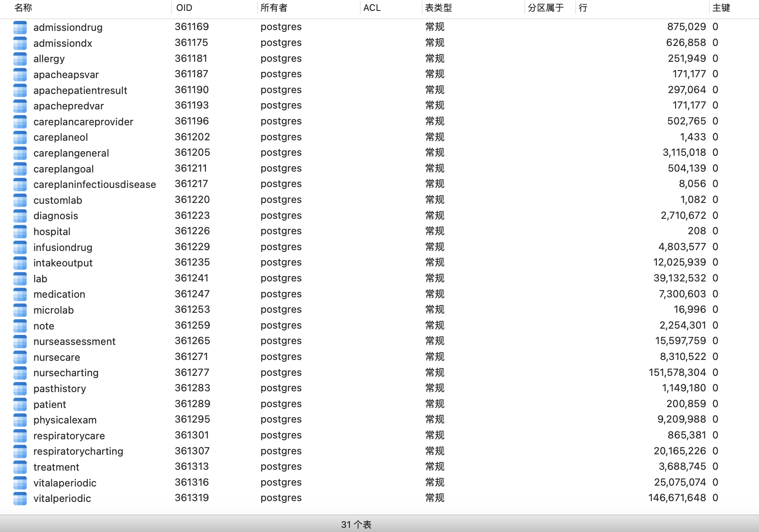
Task: Select the respiratorycharting table name
Action: tap(78, 451)
